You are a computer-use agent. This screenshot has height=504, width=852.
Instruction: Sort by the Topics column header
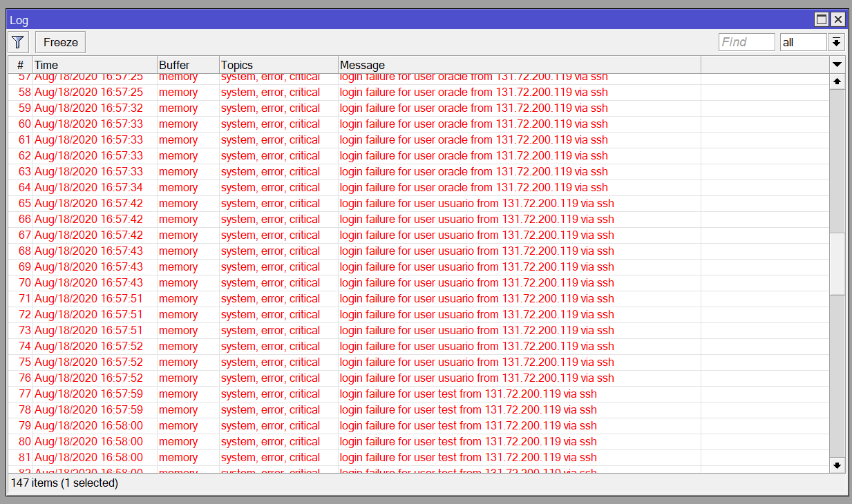[x=279, y=65]
